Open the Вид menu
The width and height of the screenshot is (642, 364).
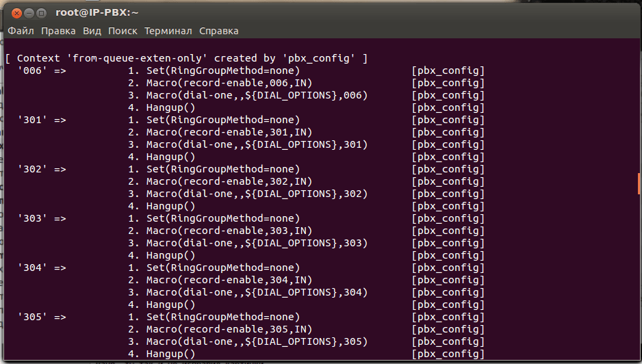click(x=92, y=31)
